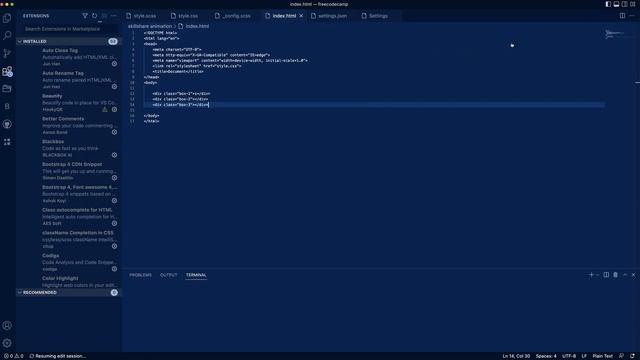Open the PROBLEMS panel tab
The image size is (640, 360).
140,275
